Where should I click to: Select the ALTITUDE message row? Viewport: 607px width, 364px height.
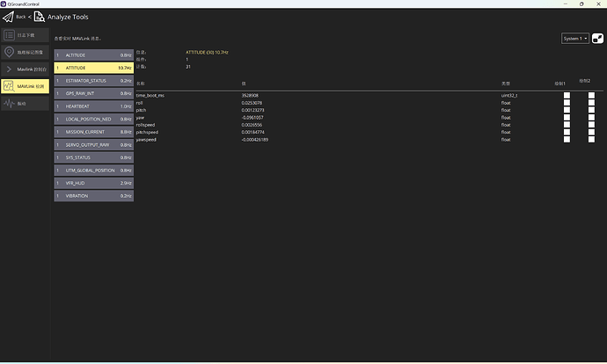93,55
